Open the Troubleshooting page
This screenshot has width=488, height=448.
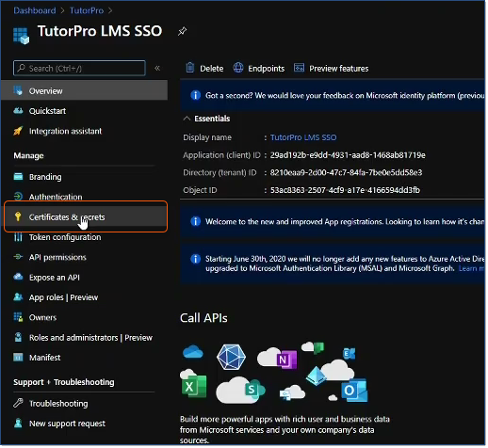[x=58, y=404]
